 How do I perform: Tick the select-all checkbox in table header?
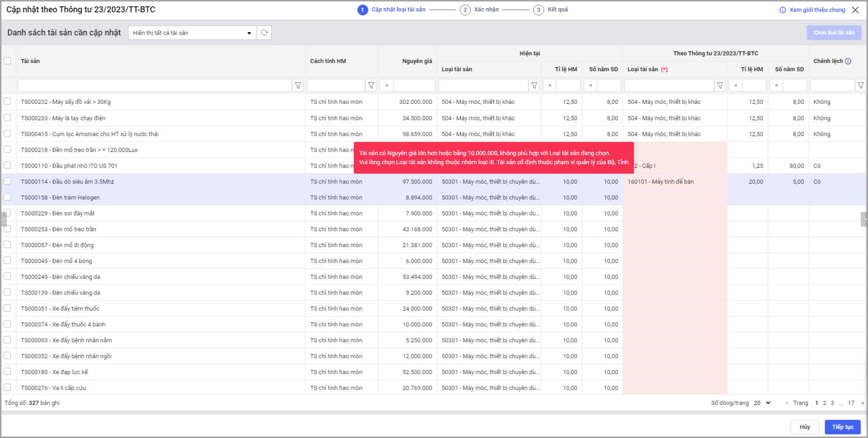[8, 61]
